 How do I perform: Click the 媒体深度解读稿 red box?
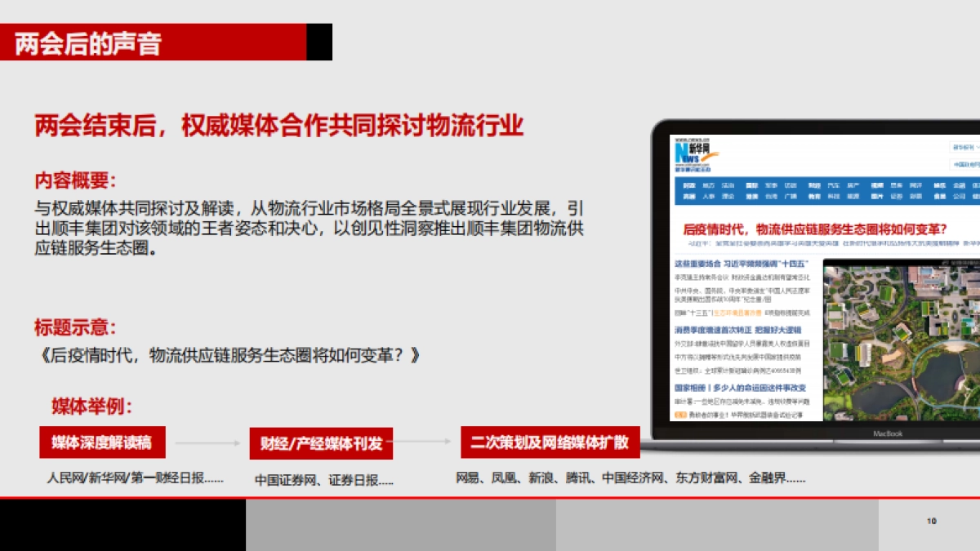104,442
